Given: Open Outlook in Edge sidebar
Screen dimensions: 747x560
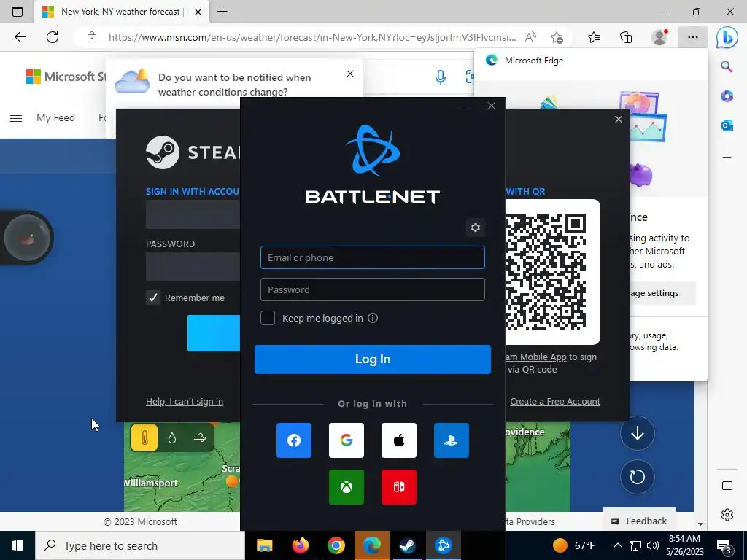Looking at the screenshot, I should point(727,125).
